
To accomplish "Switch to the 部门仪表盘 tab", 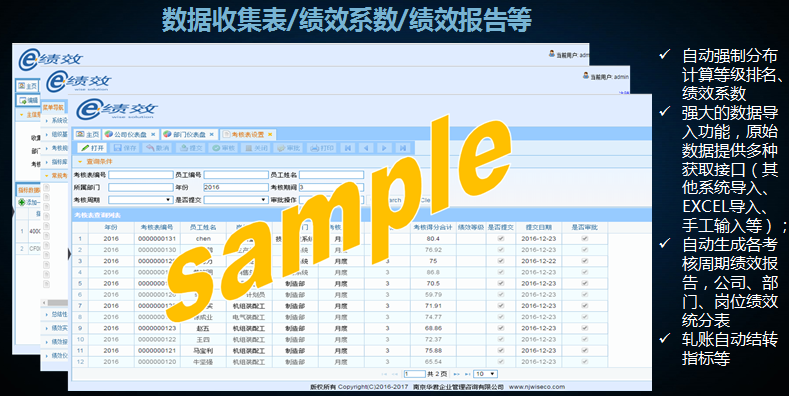I will pyautogui.click(x=190, y=134).
